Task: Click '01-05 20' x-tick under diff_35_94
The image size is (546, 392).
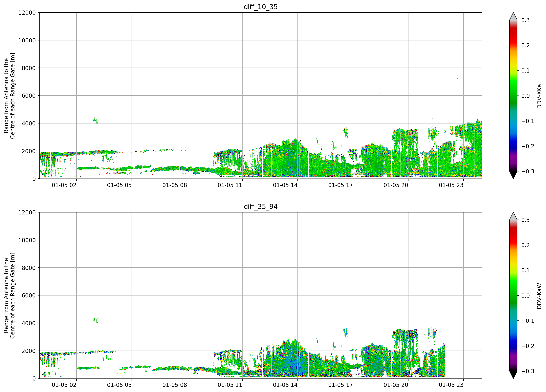Action: click(396, 385)
